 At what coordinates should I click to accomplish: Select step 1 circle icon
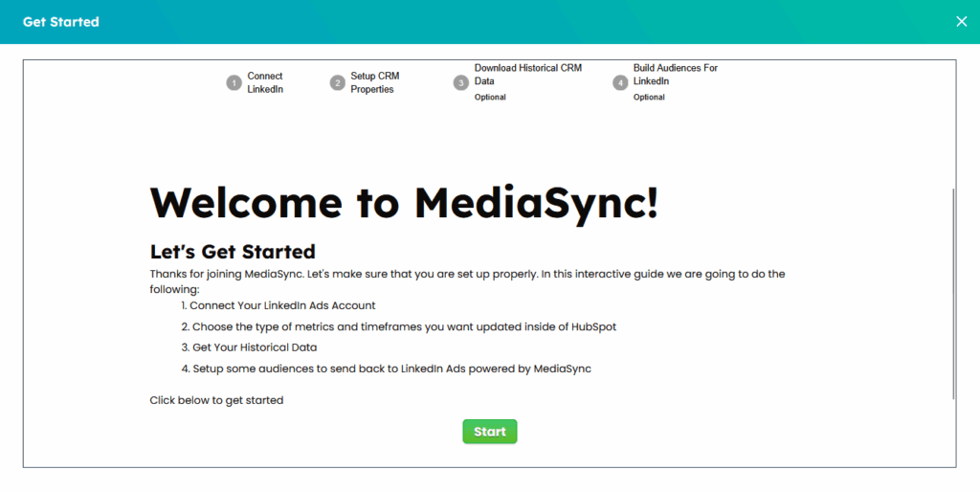234,83
